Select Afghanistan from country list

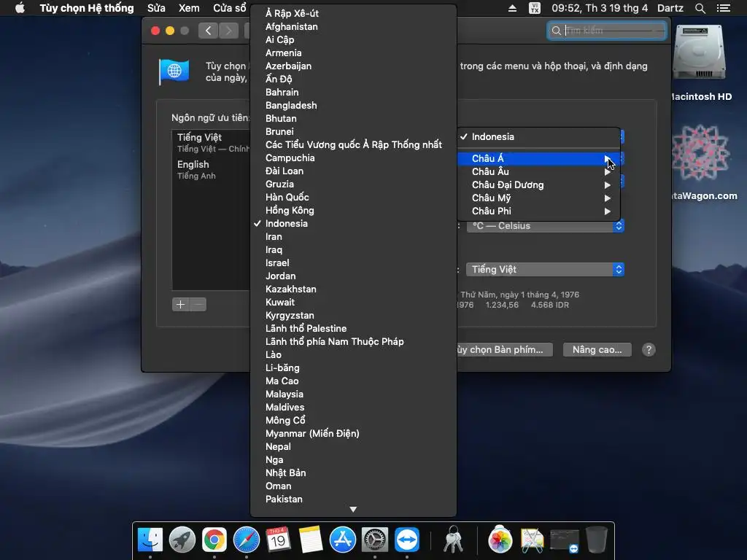[353, 27]
